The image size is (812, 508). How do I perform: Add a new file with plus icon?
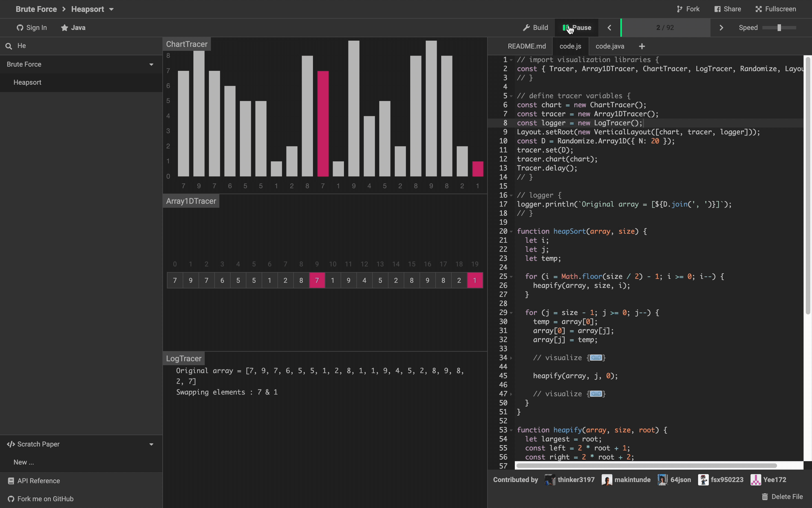[x=641, y=46]
